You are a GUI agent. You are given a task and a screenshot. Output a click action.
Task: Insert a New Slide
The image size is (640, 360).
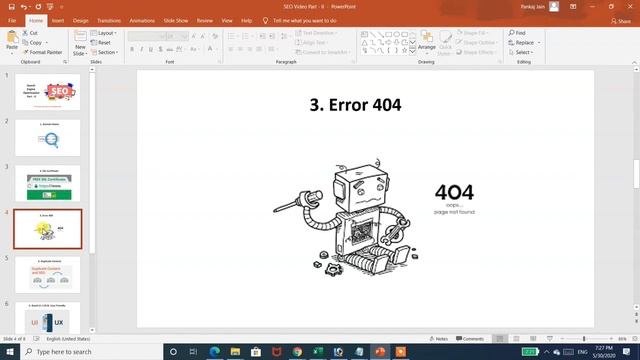click(x=80, y=43)
